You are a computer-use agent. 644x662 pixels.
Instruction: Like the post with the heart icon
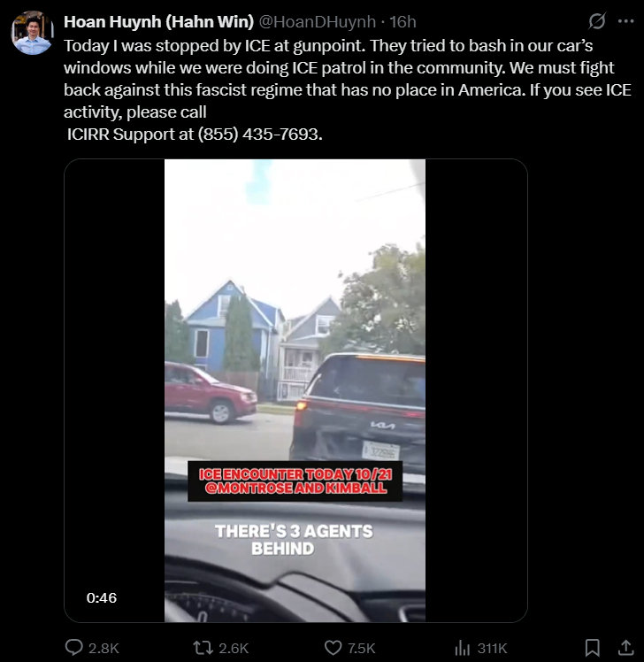pyautogui.click(x=333, y=647)
